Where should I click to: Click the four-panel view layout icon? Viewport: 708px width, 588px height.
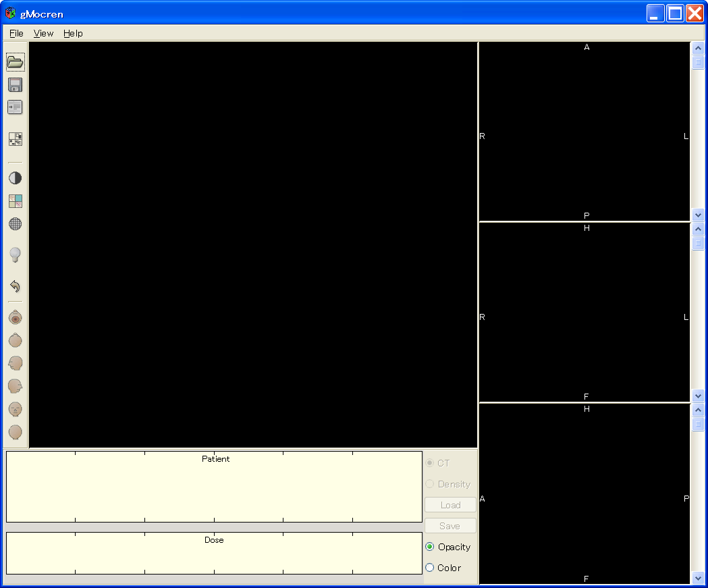(x=15, y=139)
